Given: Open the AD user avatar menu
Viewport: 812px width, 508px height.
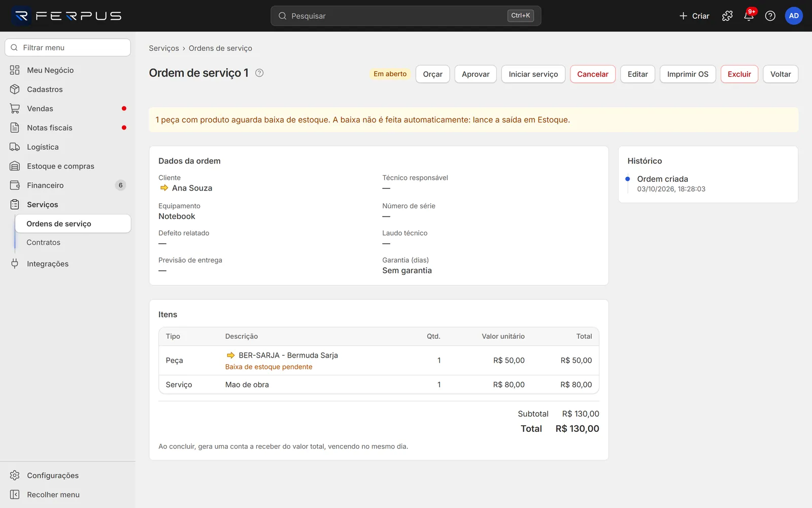Looking at the screenshot, I should 794,16.
